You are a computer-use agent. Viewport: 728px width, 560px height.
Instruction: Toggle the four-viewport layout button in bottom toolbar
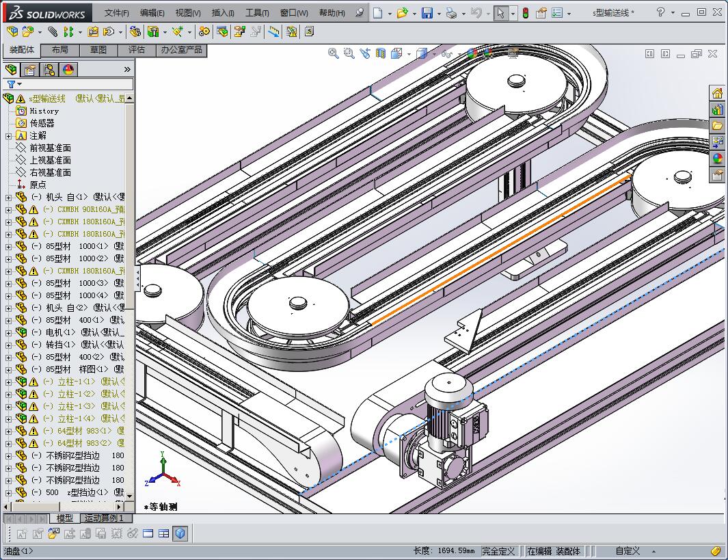click(163, 533)
